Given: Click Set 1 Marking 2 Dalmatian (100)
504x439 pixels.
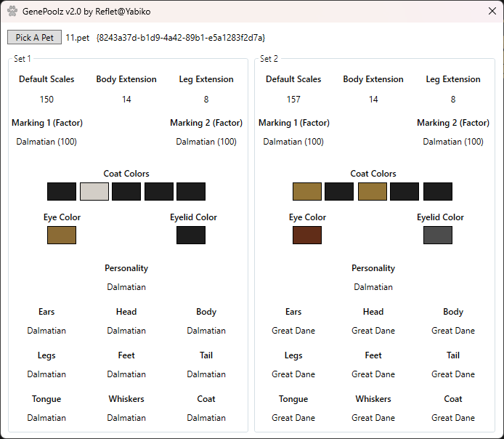Looking at the screenshot, I should pos(206,142).
